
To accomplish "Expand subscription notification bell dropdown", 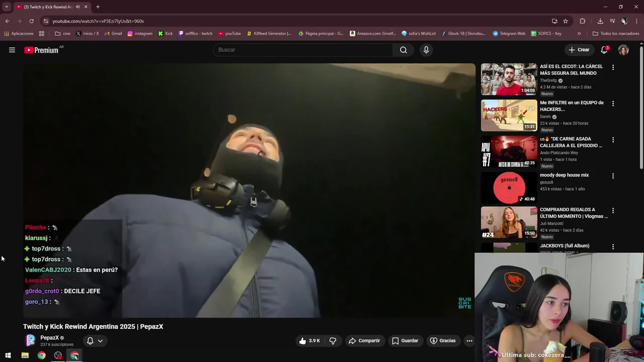I will coord(95,341).
